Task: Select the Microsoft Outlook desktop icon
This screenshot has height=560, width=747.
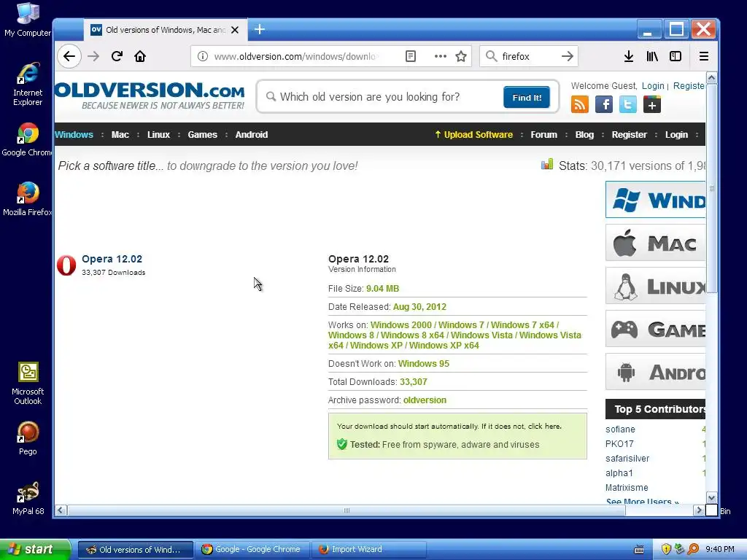Action: (x=28, y=384)
